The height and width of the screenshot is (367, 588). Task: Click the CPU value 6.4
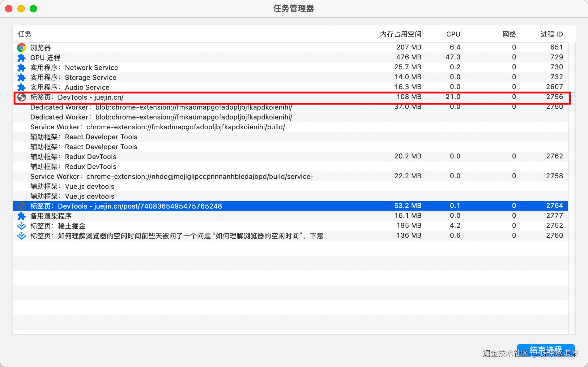point(455,47)
